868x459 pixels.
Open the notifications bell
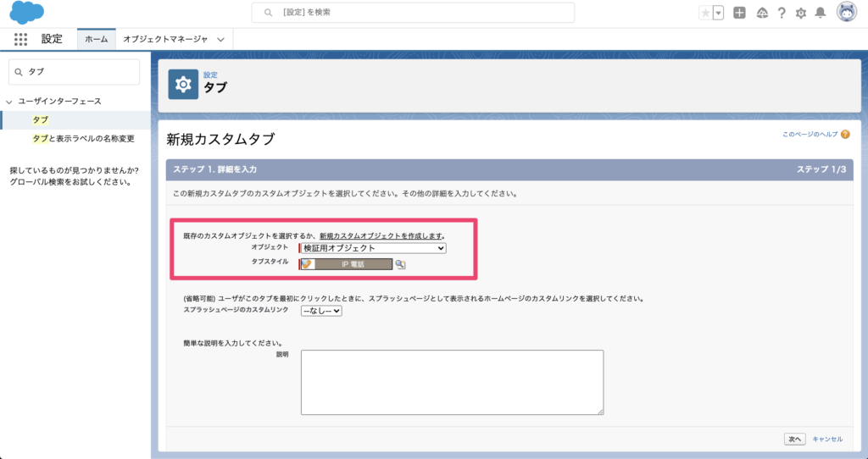point(820,13)
